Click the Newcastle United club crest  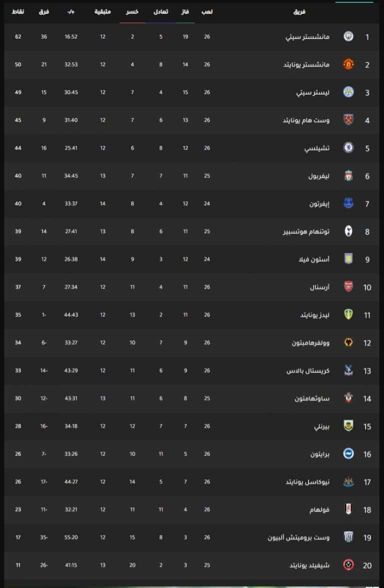(348, 481)
